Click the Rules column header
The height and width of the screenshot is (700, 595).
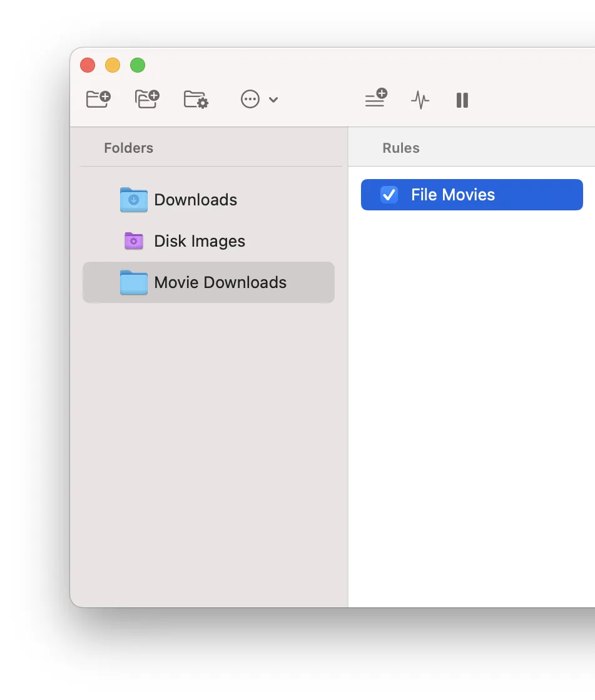tap(401, 148)
